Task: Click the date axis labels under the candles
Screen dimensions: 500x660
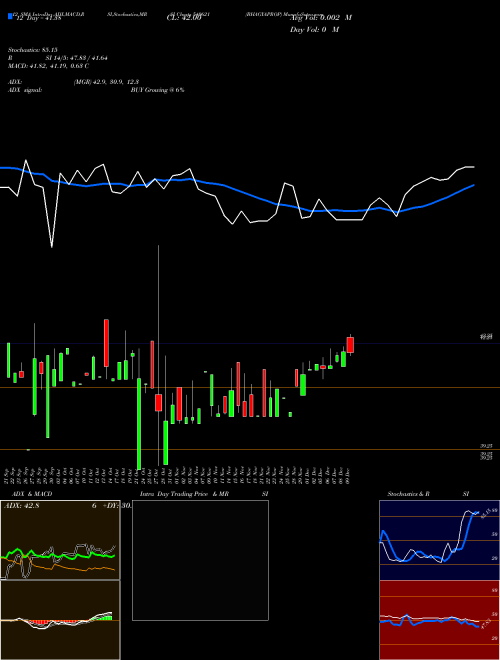Action: coord(177,475)
